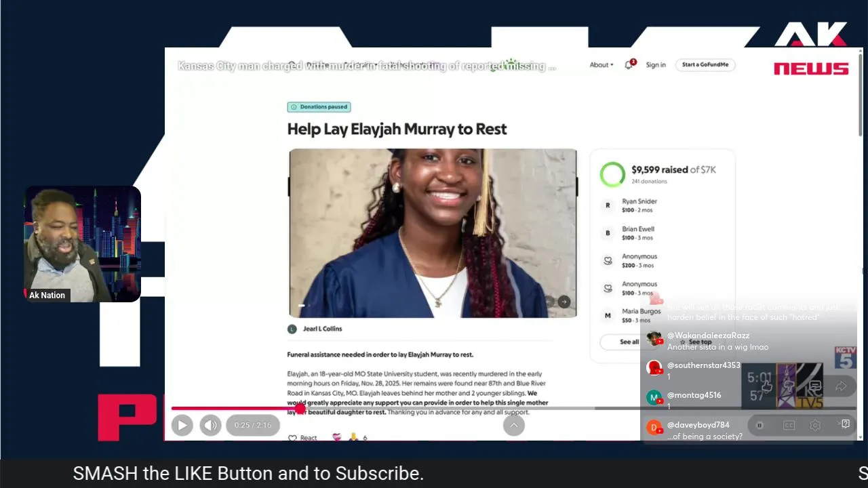Click the Funeral assistance needed heading text
Screen dimensions: 868x488
(x=380, y=354)
